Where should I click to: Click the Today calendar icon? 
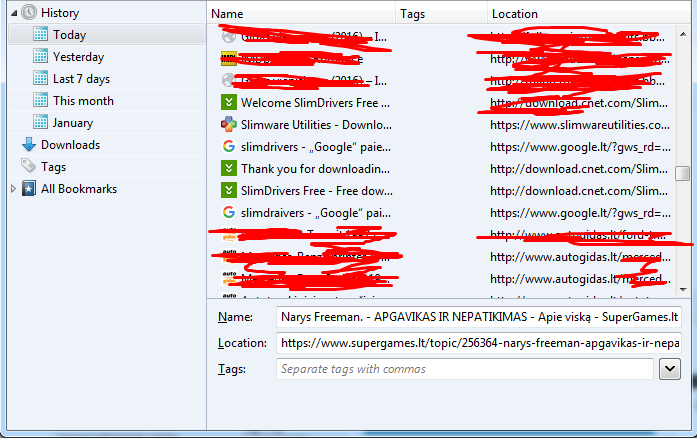(x=40, y=34)
